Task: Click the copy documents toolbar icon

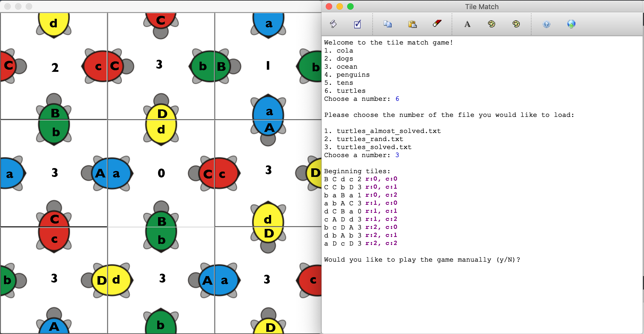Action: [x=387, y=24]
